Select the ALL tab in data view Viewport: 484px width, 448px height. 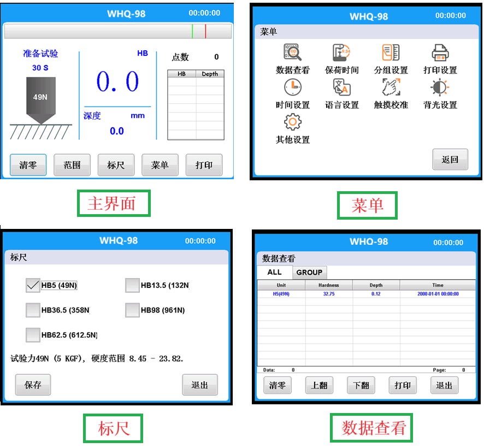click(x=274, y=272)
